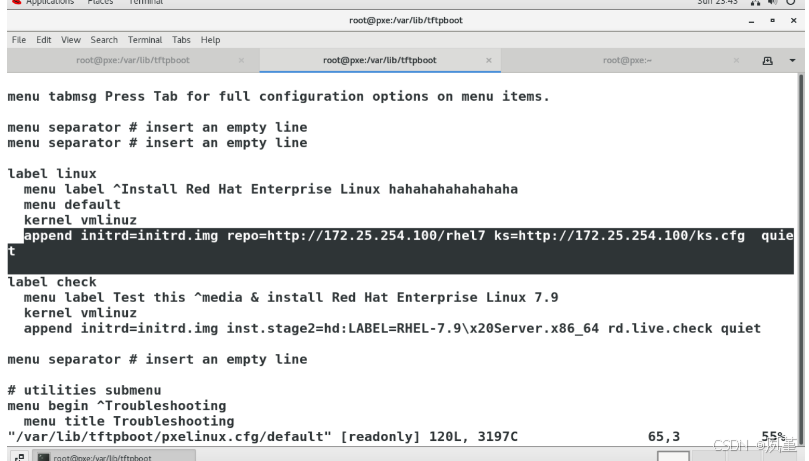Click the 'menu tabmsg Press Tab' line
The height and width of the screenshot is (461, 809).
(x=278, y=96)
